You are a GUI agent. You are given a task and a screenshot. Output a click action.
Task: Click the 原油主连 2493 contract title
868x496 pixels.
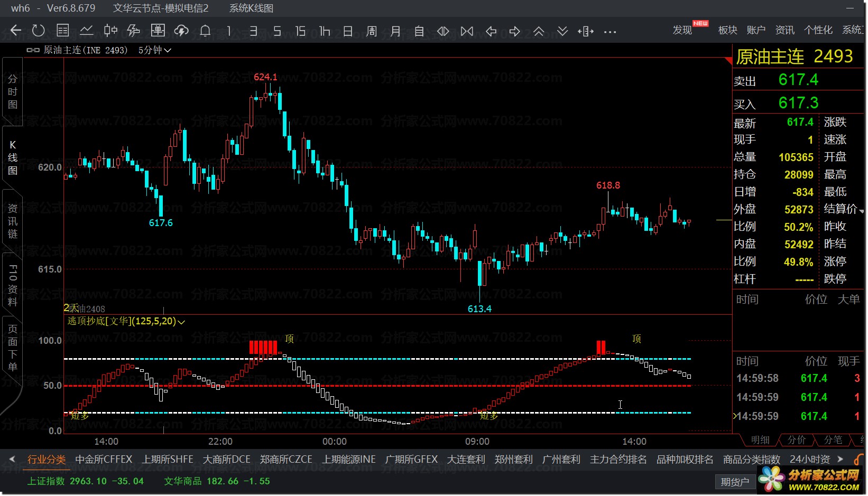tap(794, 57)
